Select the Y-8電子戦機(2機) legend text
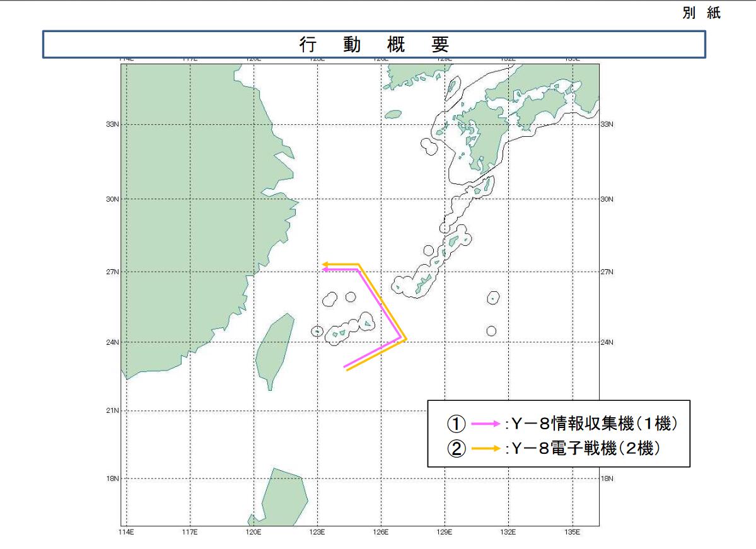This screenshot has height=549, width=756. tap(586, 449)
